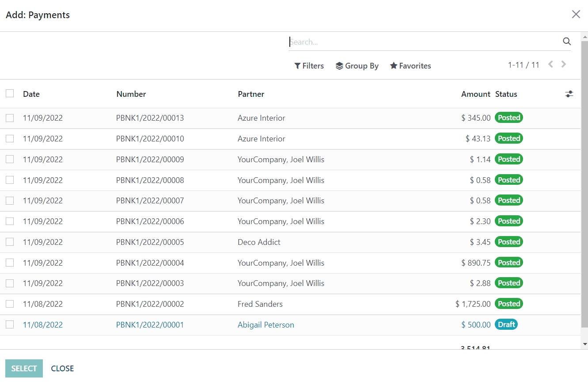Open the Deco Addict payment row
This screenshot has width=588, height=385.
click(x=259, y=242)
